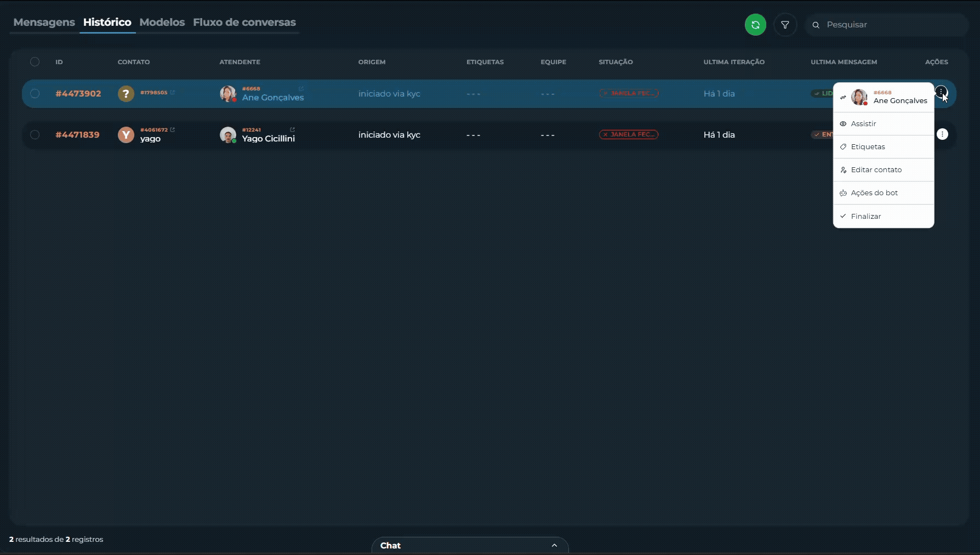This screenshot has width=980, height=555.
Task: Select the Histórico tab
Action: (107, 22)
